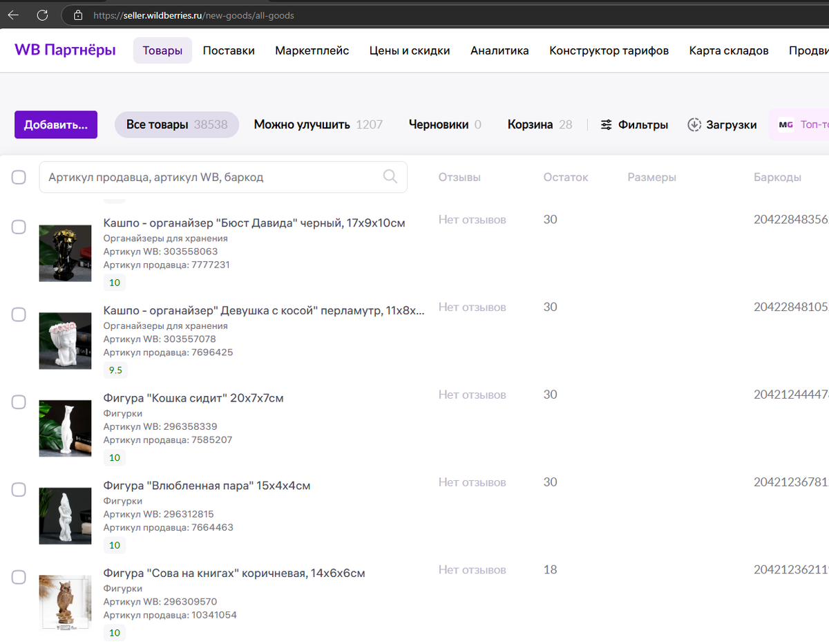Click the Размеры column header
Image resolution: width=829 pixels, height=644 pixels.
(x=651, y=178)
